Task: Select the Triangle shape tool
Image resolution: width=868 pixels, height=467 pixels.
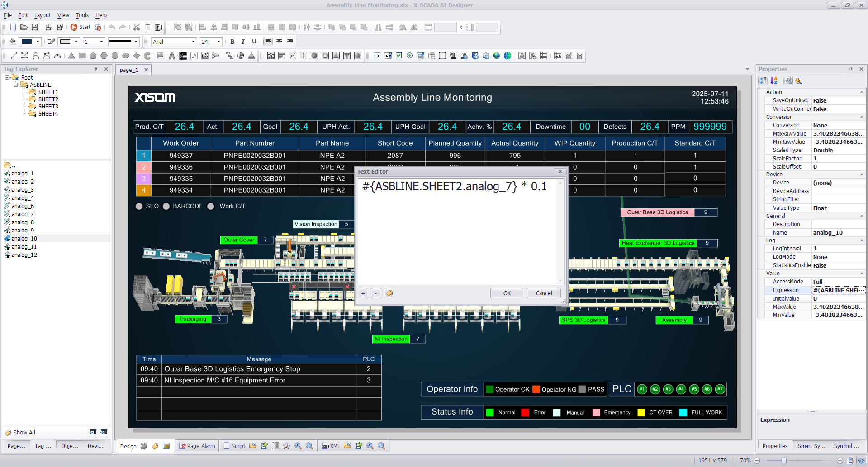Action: pos(71,56)
